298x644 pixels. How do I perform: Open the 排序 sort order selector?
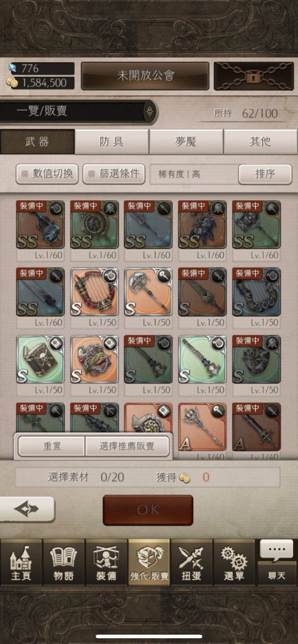pyautogui.click(x=265, y=174)
